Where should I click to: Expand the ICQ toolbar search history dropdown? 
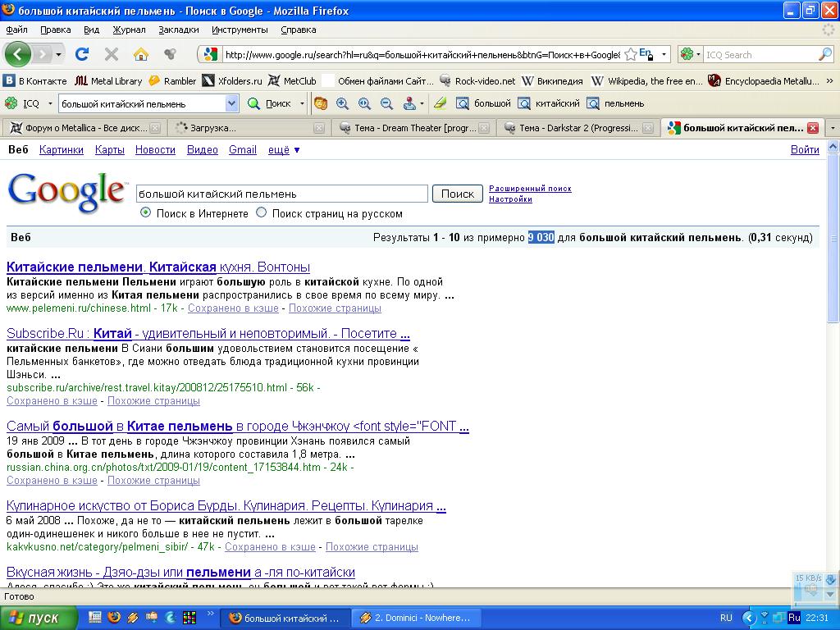click(231, 103)
